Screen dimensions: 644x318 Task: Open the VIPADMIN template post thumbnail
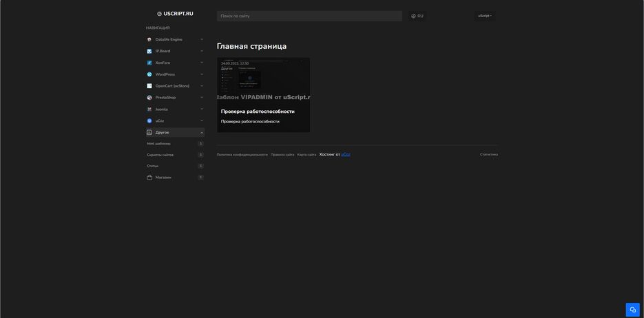264,80
